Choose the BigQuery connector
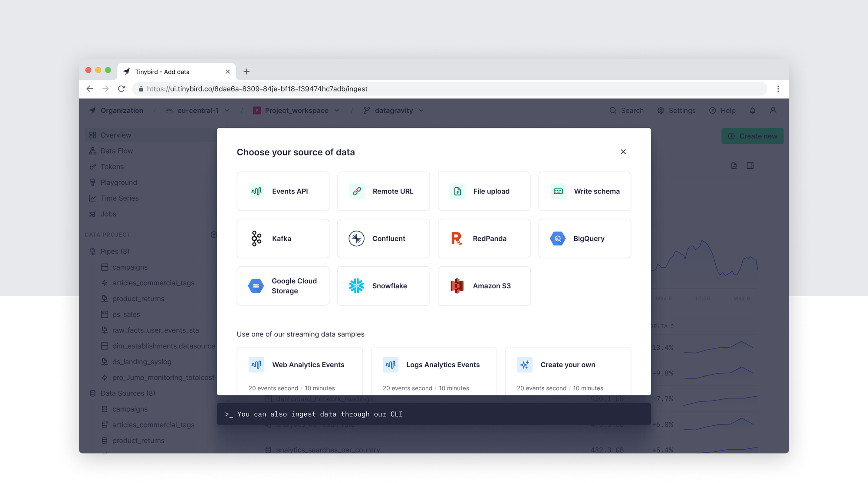868x483 pixels. pyautogui.click(x=584, y=238)
